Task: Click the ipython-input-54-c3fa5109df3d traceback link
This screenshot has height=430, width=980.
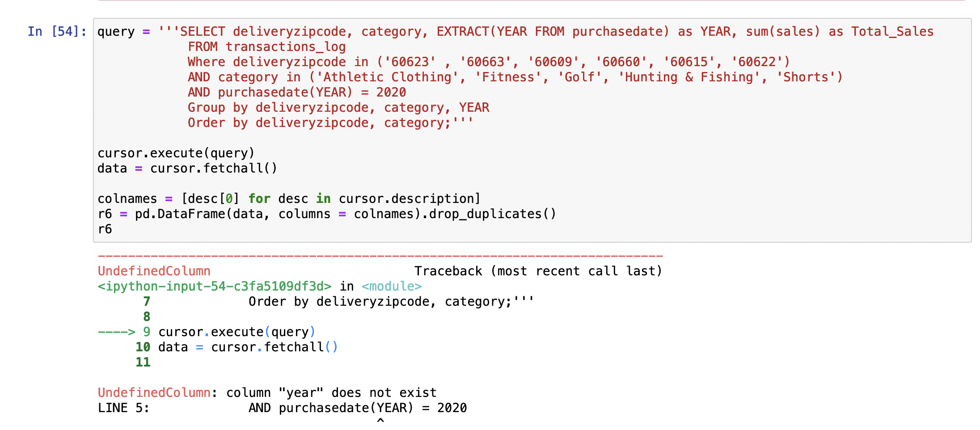Action: pos(212,286)
